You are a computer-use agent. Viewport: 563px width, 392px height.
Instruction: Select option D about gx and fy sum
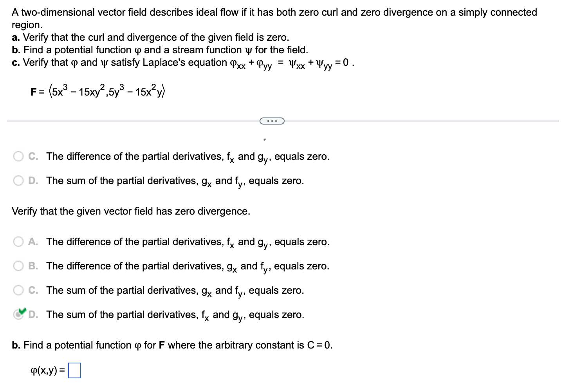point(18,180)
